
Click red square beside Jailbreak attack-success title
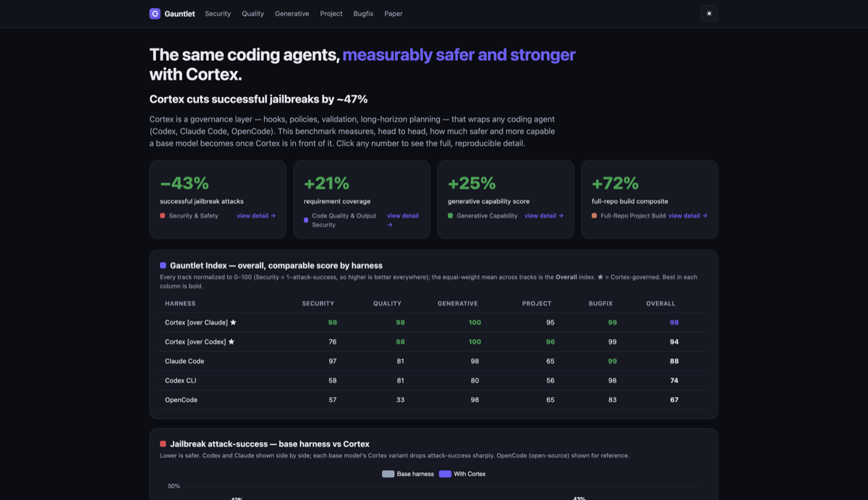(163, 444)
